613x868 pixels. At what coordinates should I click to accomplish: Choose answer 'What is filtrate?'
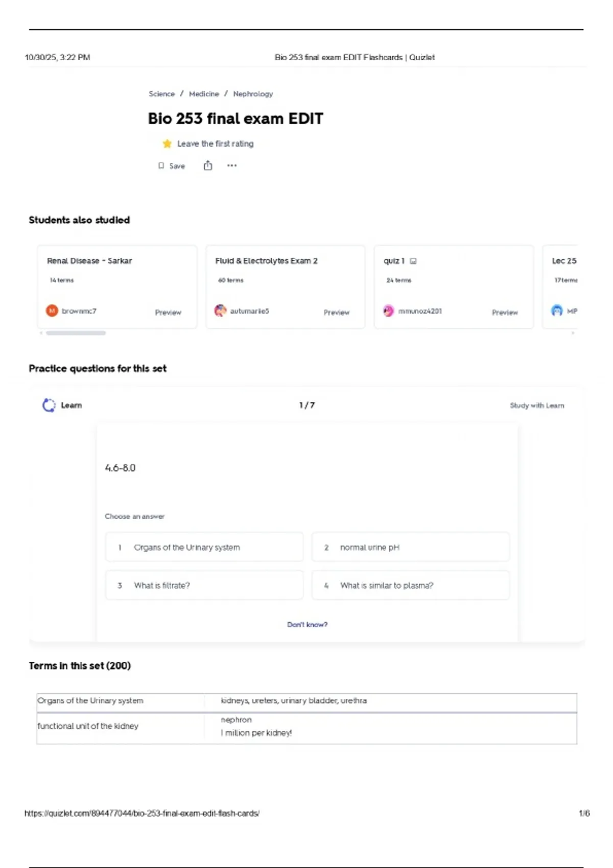pos(204,586)
